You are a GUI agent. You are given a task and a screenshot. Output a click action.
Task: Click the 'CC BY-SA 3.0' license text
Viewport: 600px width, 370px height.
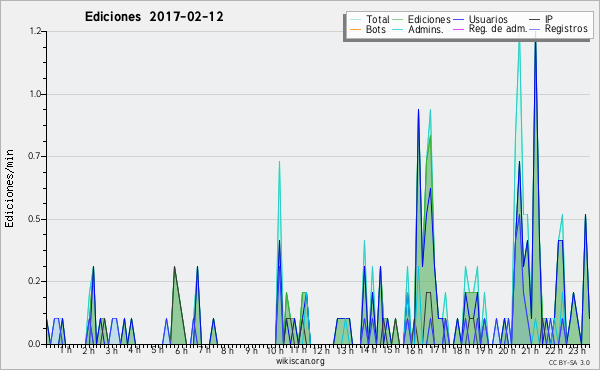pyautogui.click(x=569, y=362)
